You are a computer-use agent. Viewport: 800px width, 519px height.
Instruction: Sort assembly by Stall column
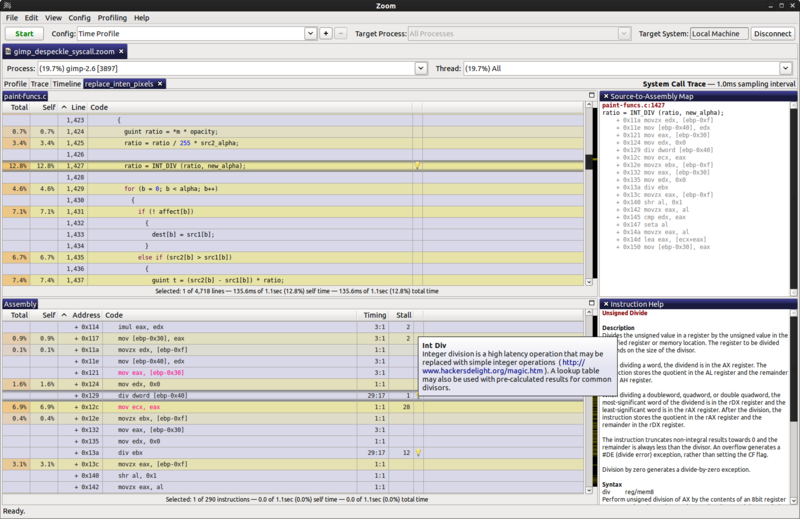pos(403,315)
